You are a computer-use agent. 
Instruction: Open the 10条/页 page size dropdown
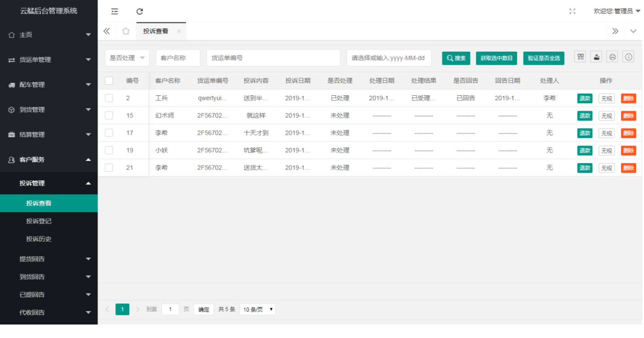(x=257, y=309)
